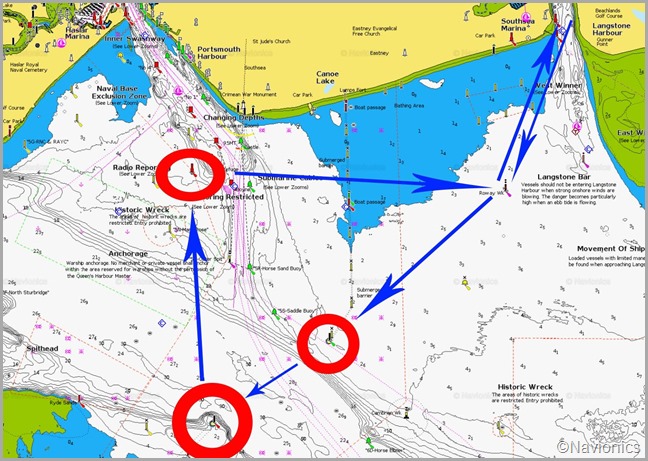
Task: Click the pink icon near East Winner
Action: coord(577,128)
